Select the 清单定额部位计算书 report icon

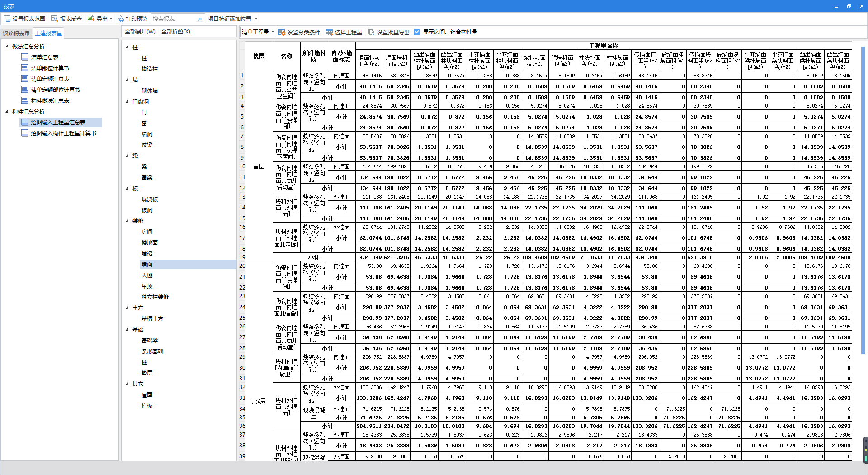(x=25, y=90)
